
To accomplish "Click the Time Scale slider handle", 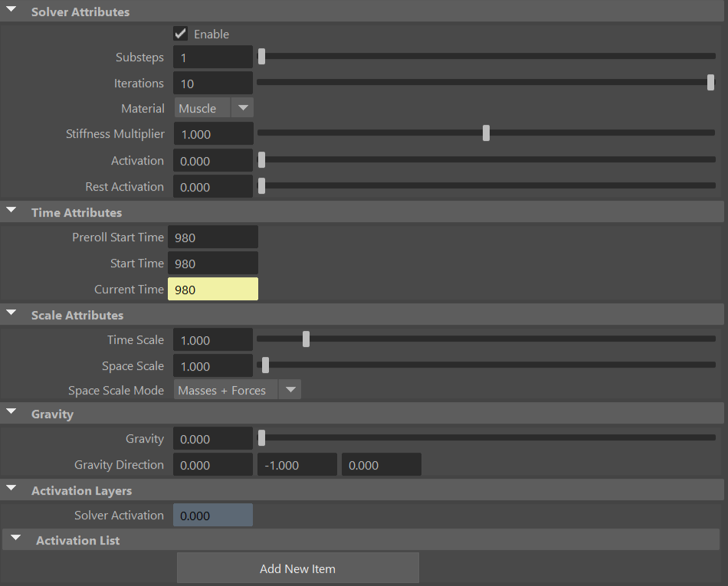I will click(x=306, y=339).
